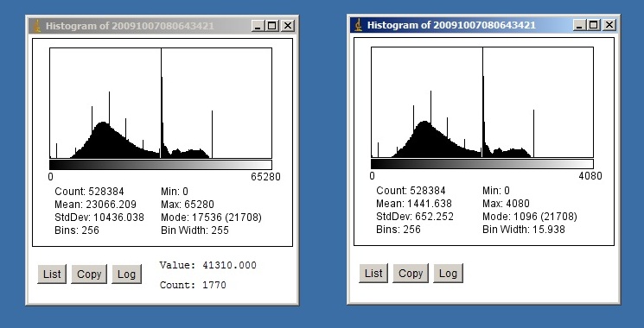The width and height of the screenshot is (644, 328).
Task: Click grayscale gradient bar under left histogram
Action: [161, 165]
